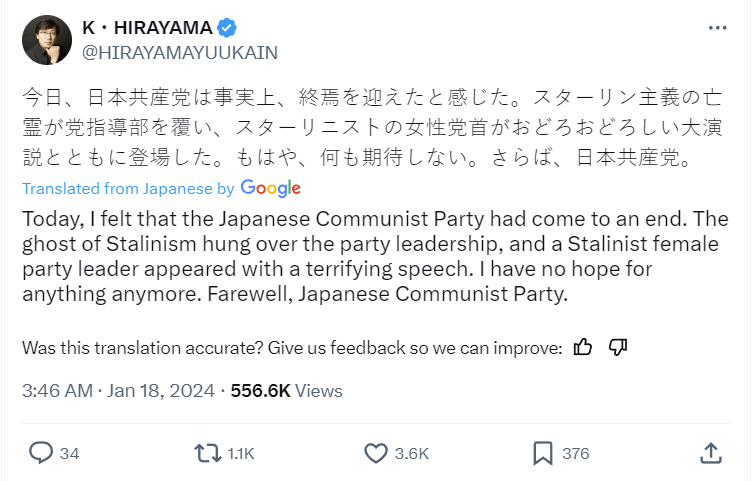Click the K・HIRAYAMA display name
Screen dimensions: 753x481
click(147, 28)
